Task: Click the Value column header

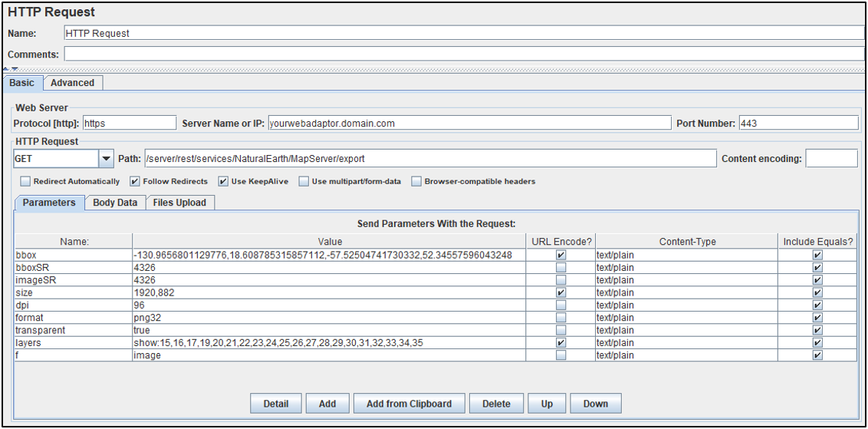Action: click(x=330, y=241)
